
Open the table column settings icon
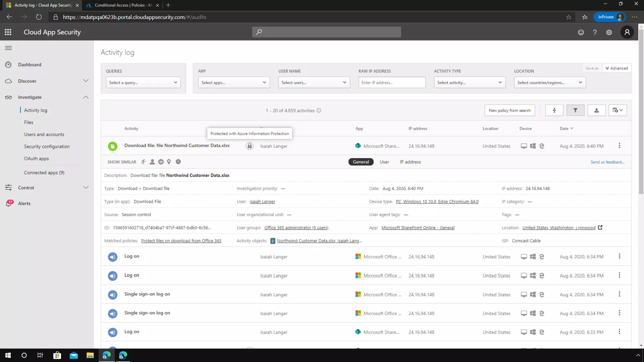click(617, 110)
